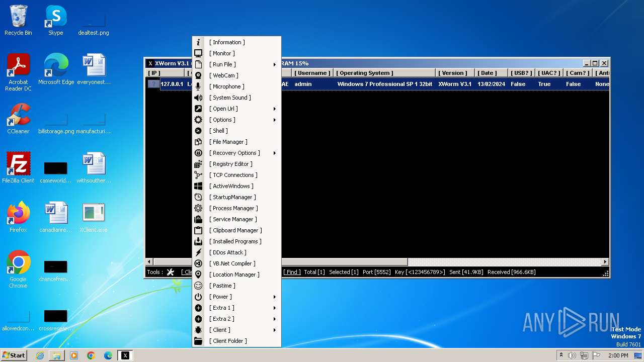The width and height of the screenshot is (644, 362).
Task: Click the [ Find ] link in status bar
Action: (x=292, y=272)
